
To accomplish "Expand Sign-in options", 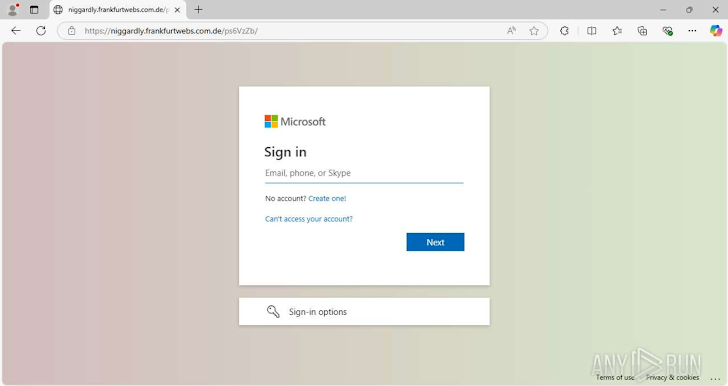I will [364, 312].
